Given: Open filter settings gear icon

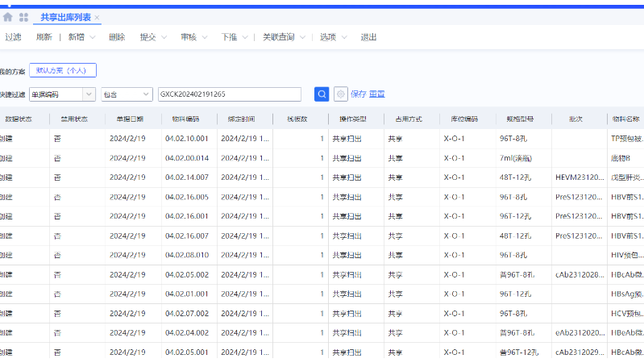Looking at the screenshot, I should pos(340,94).
